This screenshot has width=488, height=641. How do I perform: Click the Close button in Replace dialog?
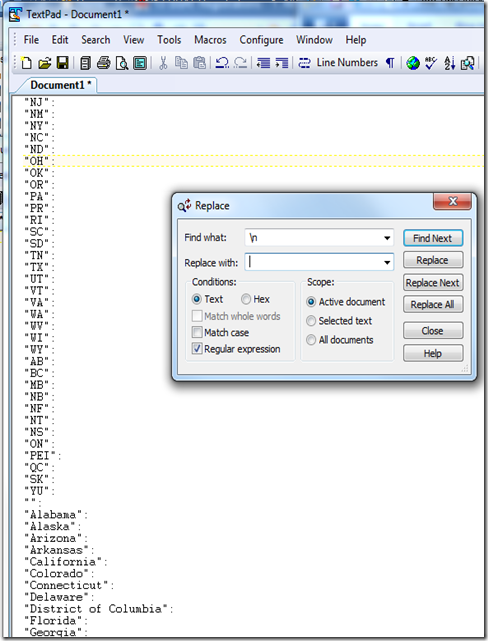[433, 331]
